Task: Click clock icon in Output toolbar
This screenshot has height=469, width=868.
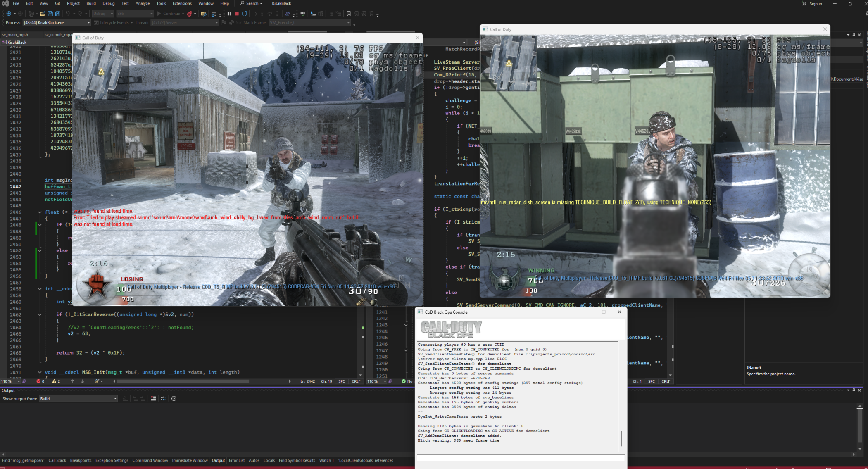Action: [174, 399]
